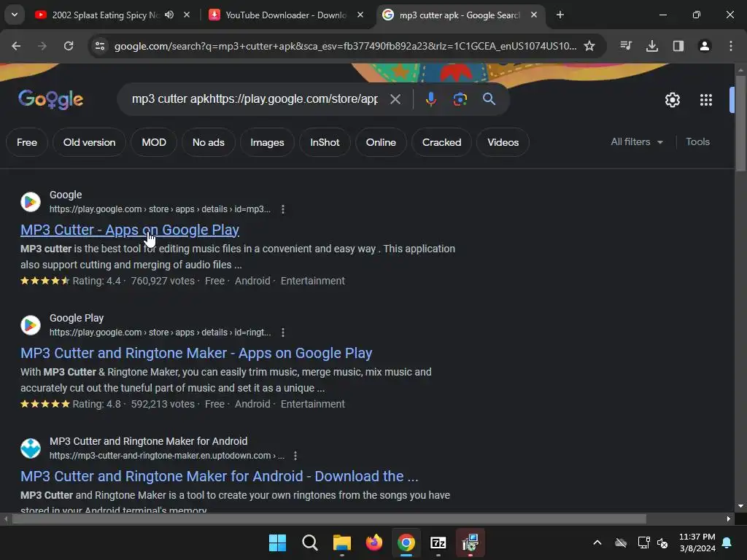Open the media control icon in toolbar

pyautogui.click(x=625, y=46)
